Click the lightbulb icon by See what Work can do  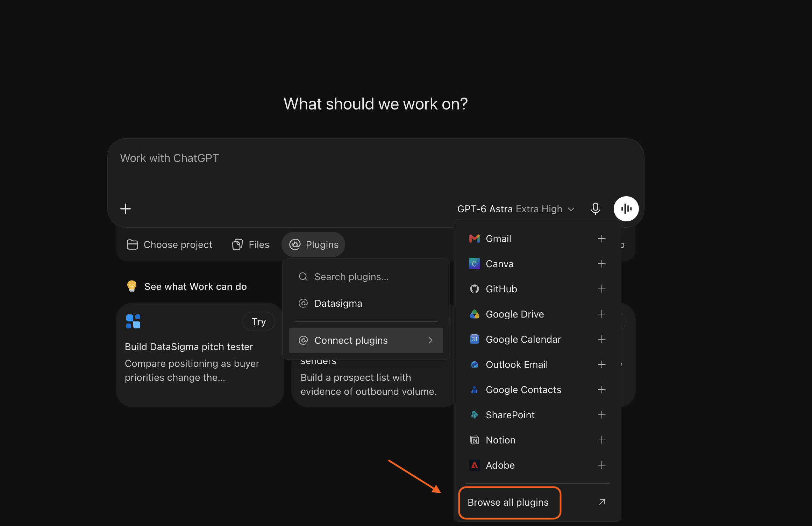132,286
